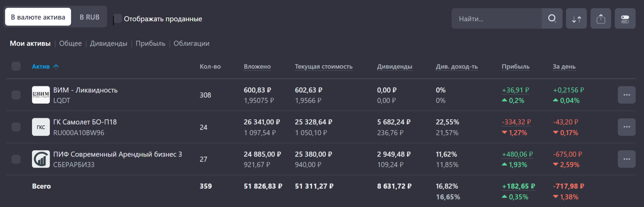Enable the Отображать проданные checkbox
The image size is (644, 207).
pos(118,19)
